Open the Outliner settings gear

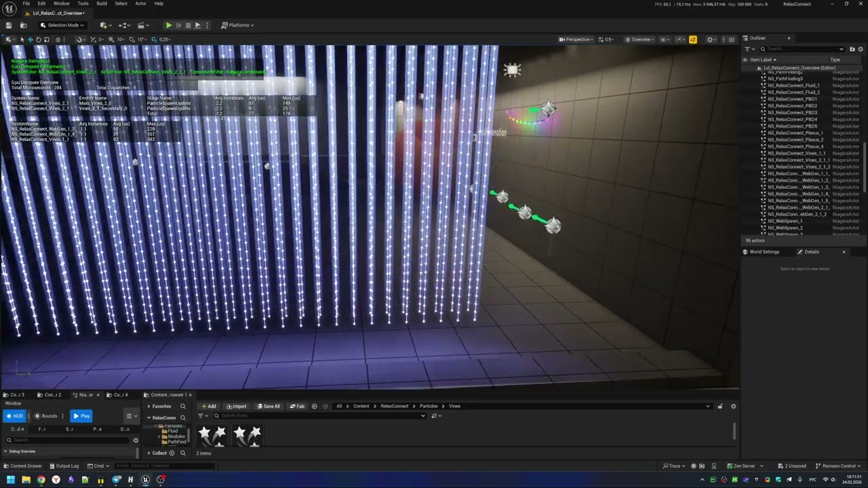(x=861, y=49)
